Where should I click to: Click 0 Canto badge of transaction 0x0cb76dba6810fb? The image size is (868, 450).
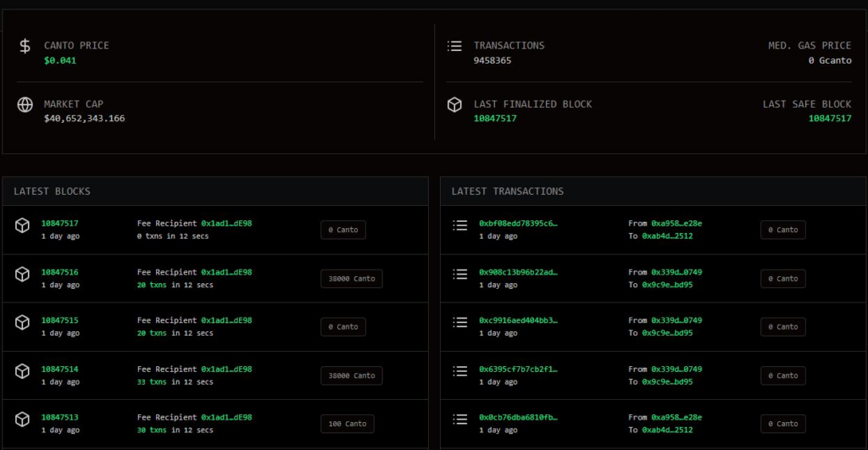(x=782, y=424)
